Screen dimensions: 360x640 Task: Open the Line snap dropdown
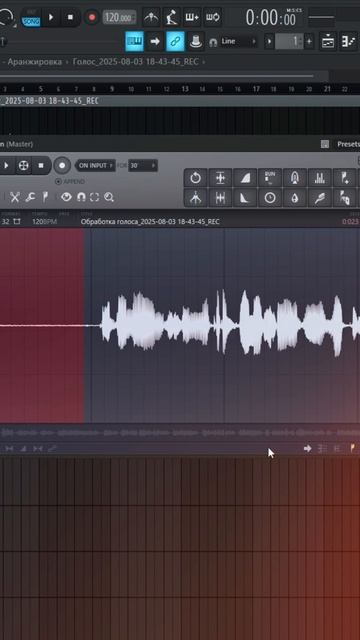(238, 42)
